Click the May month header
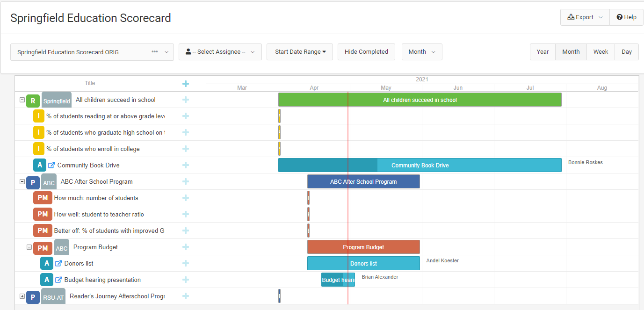Screen dimensions: 644x310 (x=386, y=88)
